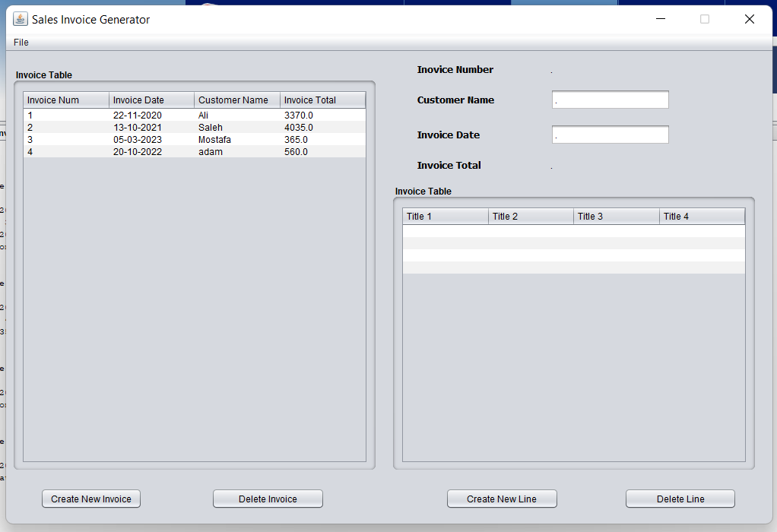Click the Create New Line button
The height and width of the screenshot is (532, 777).
coord(502,499)
